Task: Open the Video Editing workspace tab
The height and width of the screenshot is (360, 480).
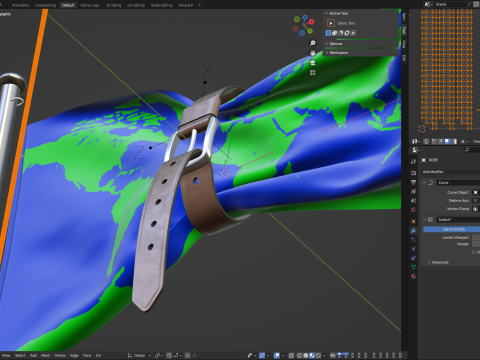Action: tap(162, 5)
